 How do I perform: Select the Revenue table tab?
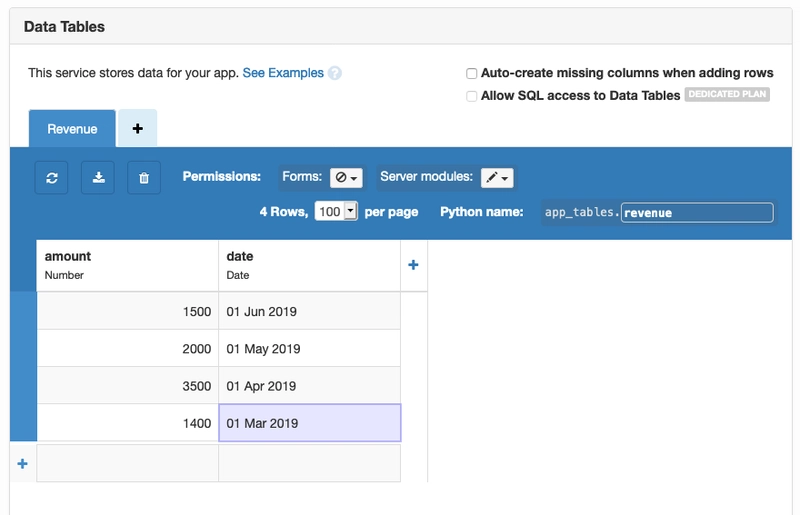pos(72,129)
